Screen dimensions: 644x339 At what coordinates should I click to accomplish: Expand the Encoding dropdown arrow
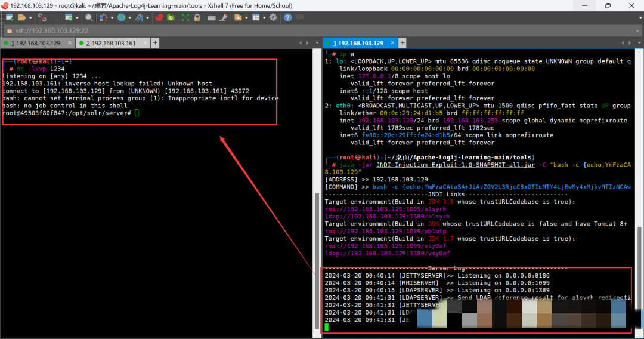pos(129,18)
